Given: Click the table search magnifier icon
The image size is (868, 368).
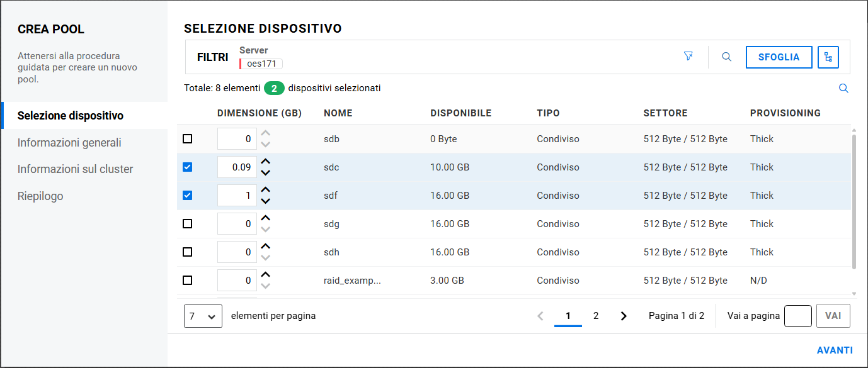Looking at the screenshot, I should (843, 89).
